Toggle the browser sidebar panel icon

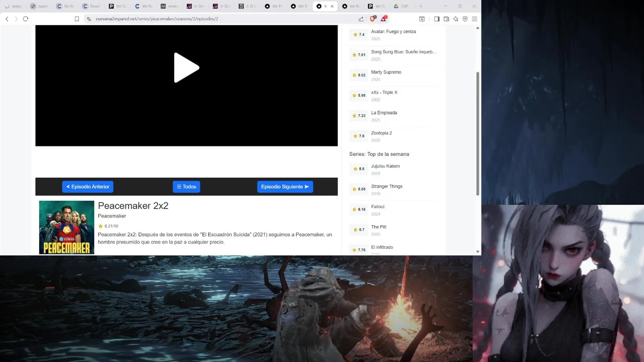pos(437,19)
